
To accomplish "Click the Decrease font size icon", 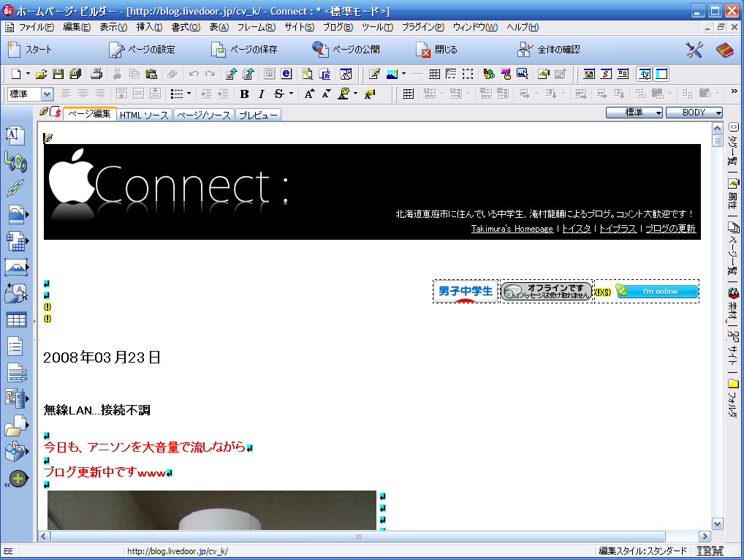I will [x=327, y=94].
